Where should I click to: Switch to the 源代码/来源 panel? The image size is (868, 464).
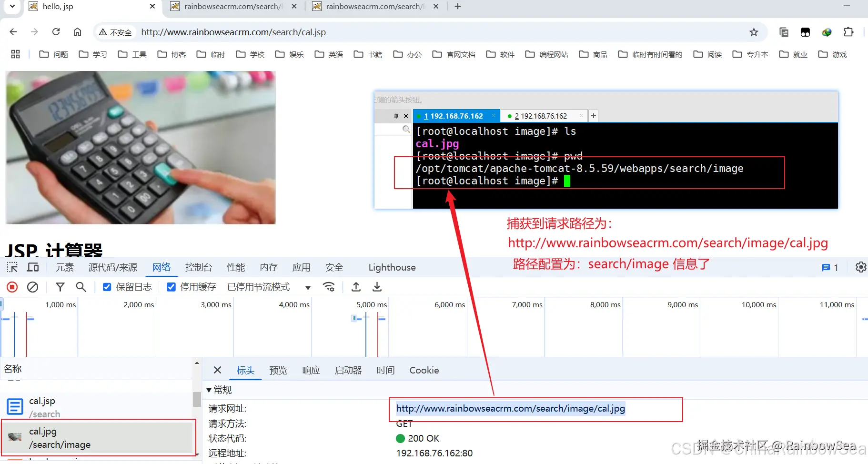(x=113, y=267)
